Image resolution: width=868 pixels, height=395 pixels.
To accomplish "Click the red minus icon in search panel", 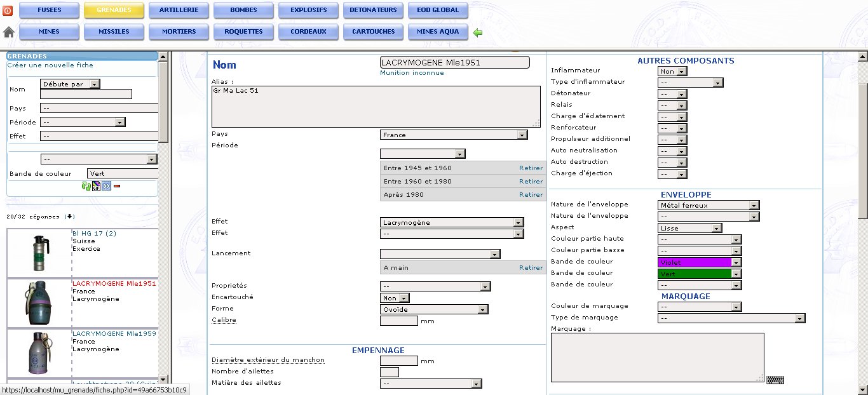I will 117,186.
